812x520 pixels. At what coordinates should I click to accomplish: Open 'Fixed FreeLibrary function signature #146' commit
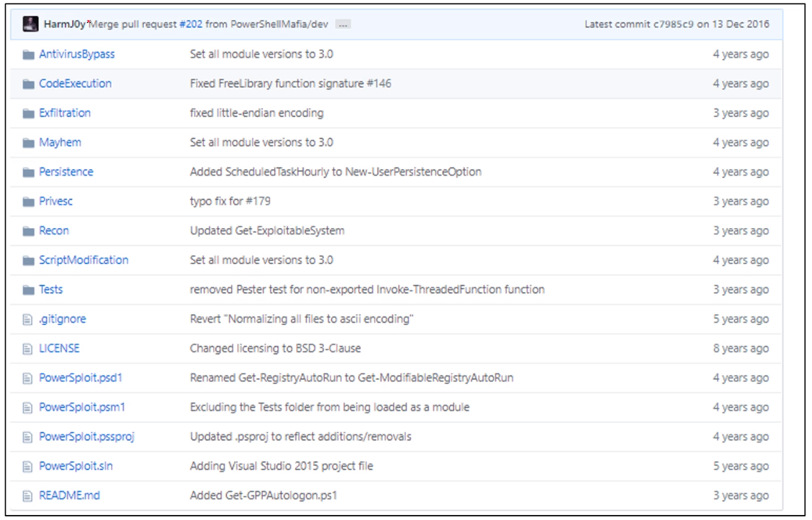click(x=291, y=84)
